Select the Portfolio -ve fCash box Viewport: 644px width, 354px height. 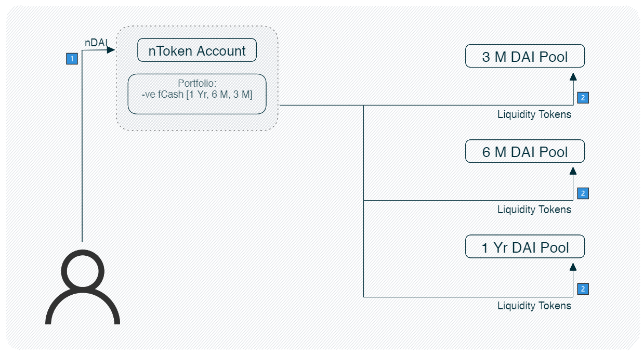[197, 94]
